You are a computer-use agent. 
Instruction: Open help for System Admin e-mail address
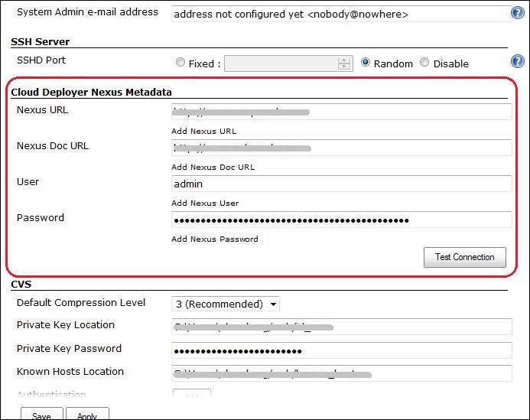518,13
